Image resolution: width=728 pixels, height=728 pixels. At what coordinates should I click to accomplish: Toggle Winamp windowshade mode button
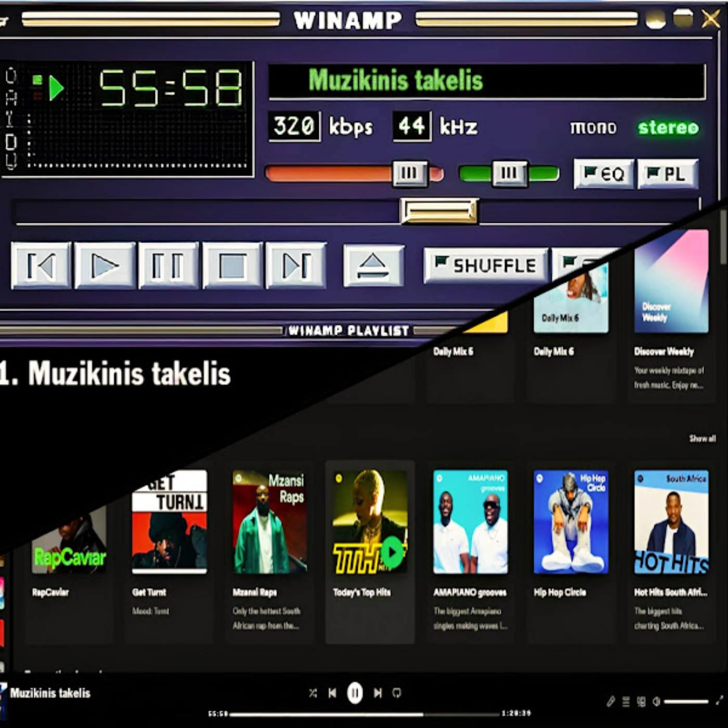click(x=683, y=19)
